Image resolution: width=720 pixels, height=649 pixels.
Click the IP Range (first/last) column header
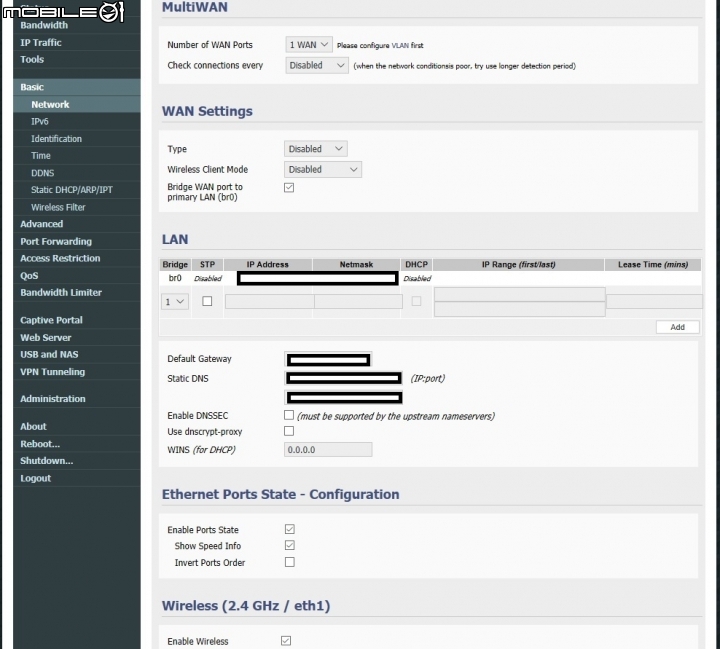point(518,265)
